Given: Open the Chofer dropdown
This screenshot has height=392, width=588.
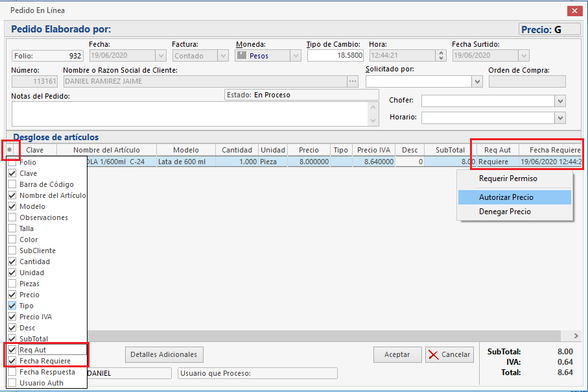Looking at the screenshot, I should [560, 101].
